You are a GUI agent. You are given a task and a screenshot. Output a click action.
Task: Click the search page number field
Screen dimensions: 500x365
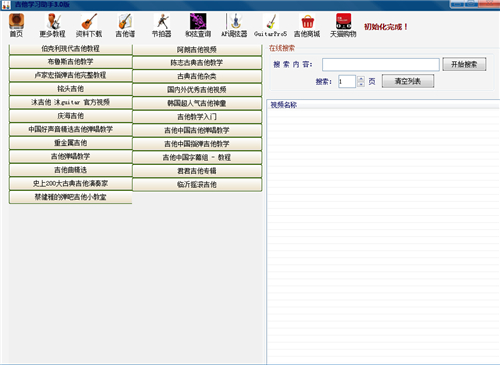pos(347,82)
